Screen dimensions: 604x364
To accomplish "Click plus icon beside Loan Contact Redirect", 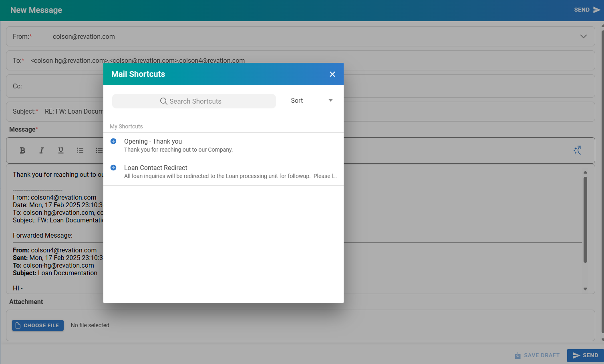I will click(x=113, y=168).
